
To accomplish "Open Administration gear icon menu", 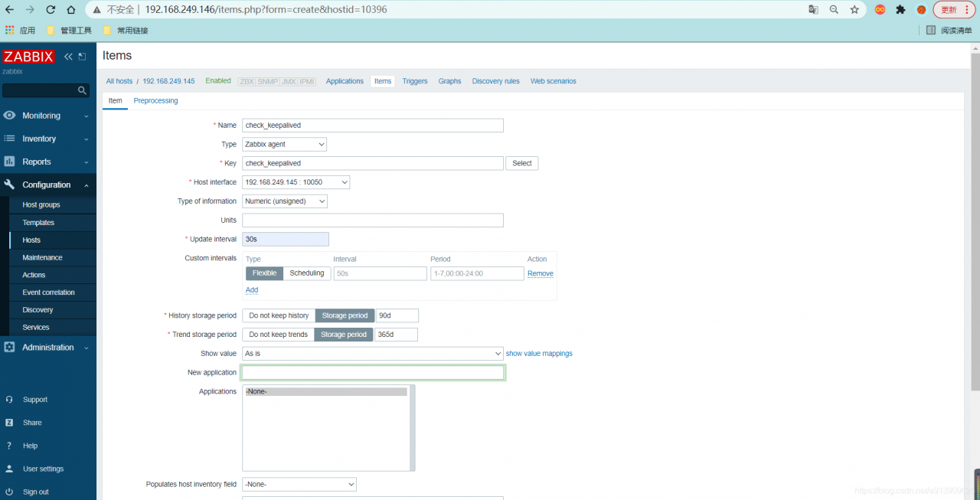I will tap(9, 347).
